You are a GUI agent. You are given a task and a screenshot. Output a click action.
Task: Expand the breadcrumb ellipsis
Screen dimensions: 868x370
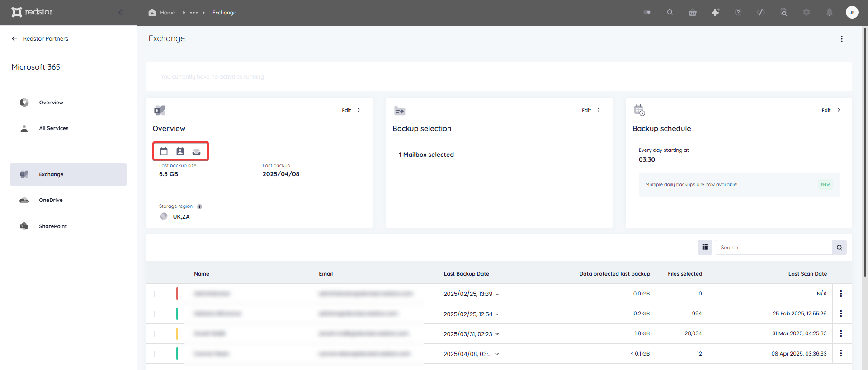point(194,13)
